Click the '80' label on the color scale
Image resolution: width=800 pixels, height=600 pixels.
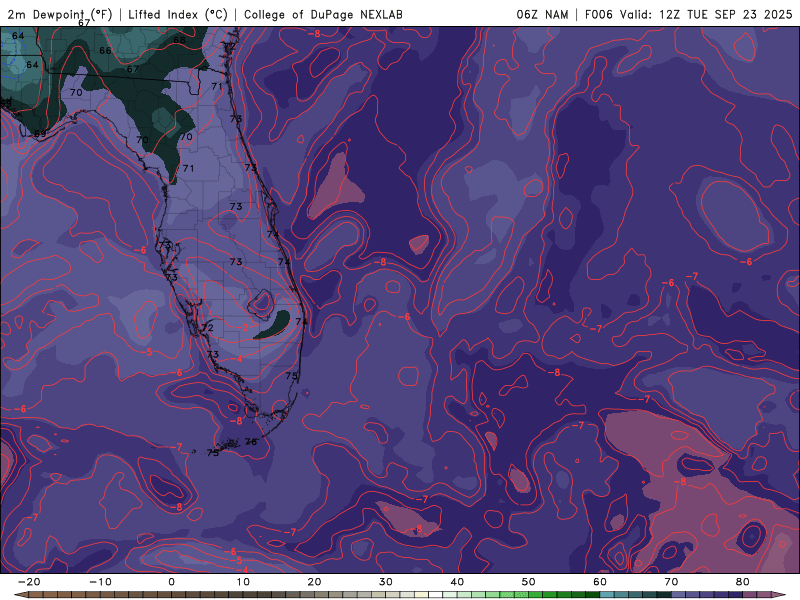(743, 582)
